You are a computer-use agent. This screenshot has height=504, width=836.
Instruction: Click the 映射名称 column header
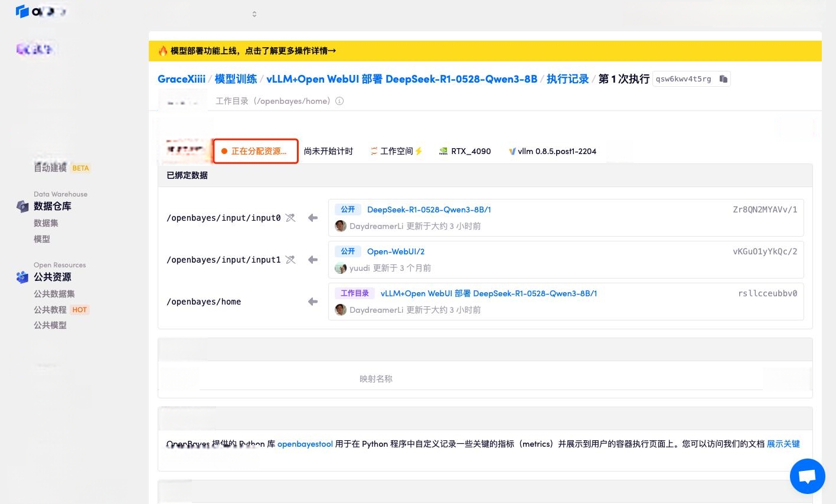[x=376, y=379]
